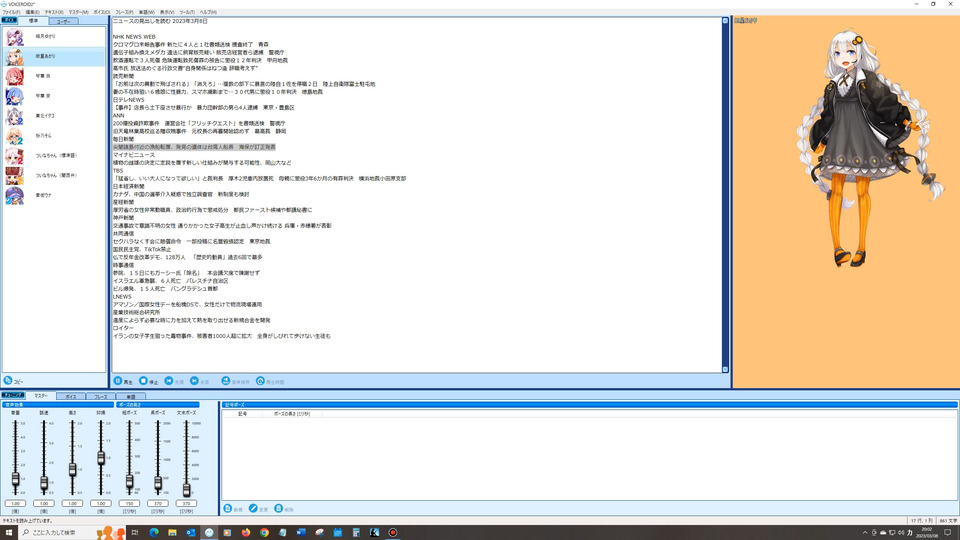Open Firefox from the taskbar
The image size is (960, 540).
(x=246, y=533)
